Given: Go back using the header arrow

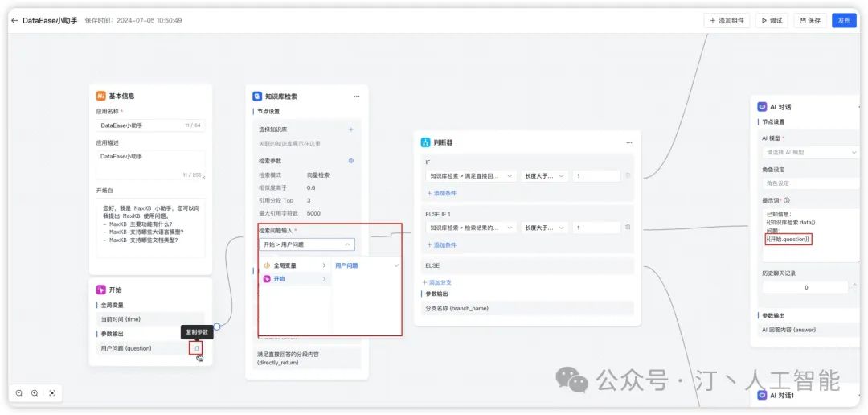Looking at the screenshot, I should (14, 20).
